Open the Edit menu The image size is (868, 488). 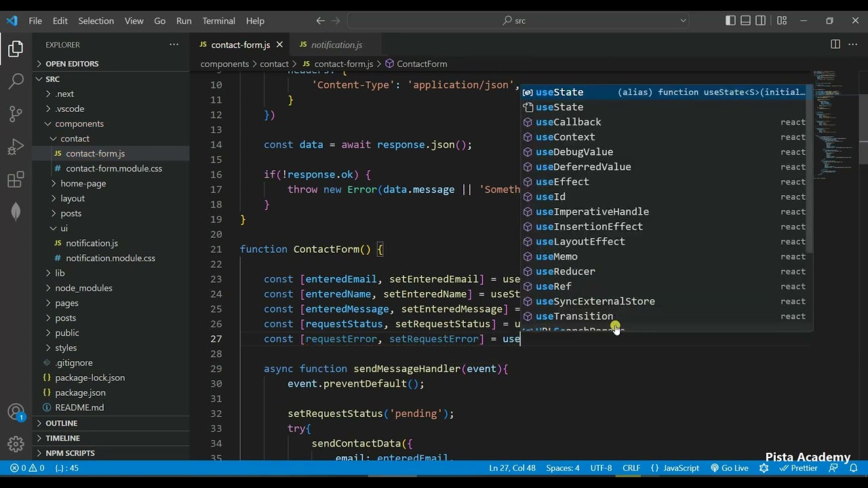tap(60, 21)
